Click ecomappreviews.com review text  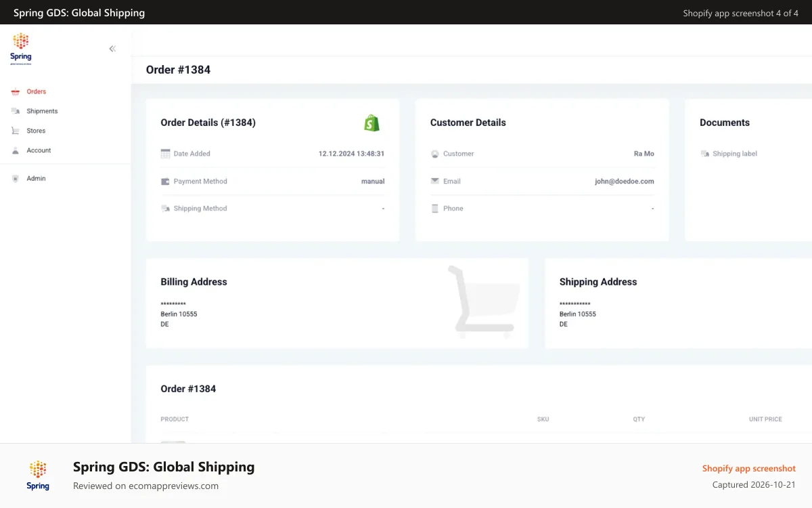tap(145, 486)
